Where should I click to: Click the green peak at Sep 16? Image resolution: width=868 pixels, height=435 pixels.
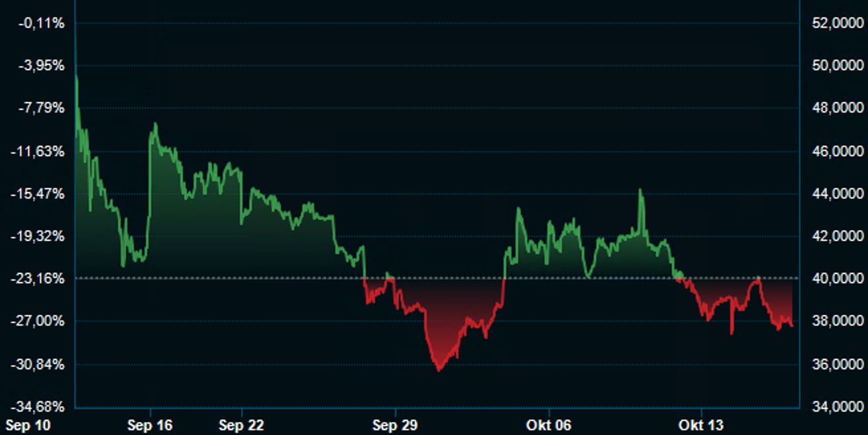(155, 124)
